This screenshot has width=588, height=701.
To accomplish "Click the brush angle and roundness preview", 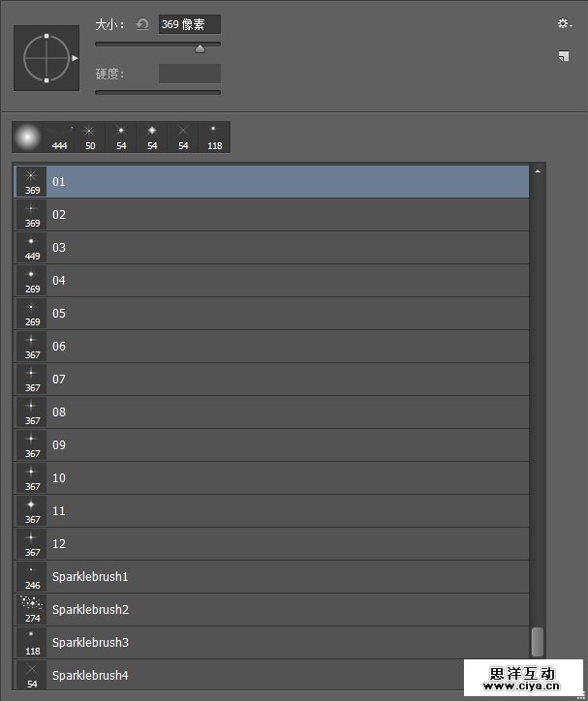I will pyautogui.click(x=46, y=58).
